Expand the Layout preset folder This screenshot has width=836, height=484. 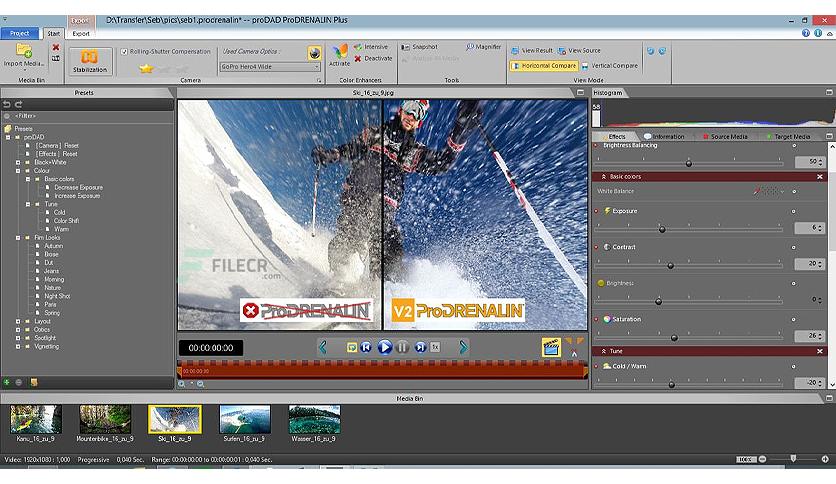pos(18,321)
